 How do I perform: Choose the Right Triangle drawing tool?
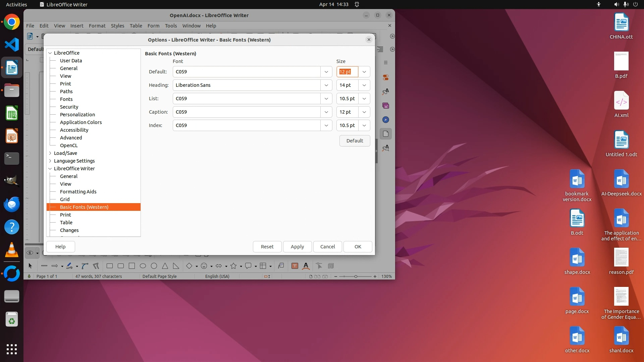[176, 266]
